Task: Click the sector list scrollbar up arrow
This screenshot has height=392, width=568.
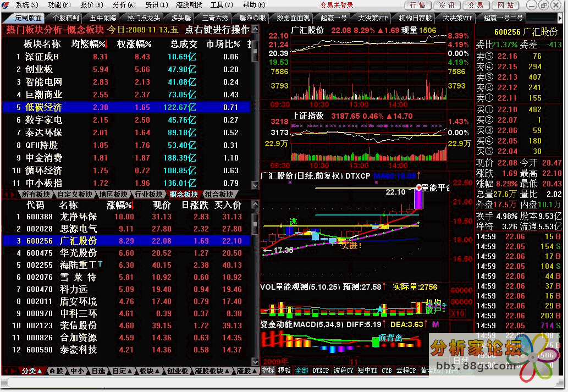Action: [255, 29]
